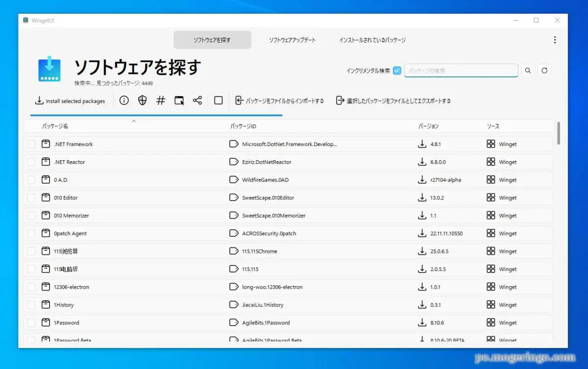Screen dimensions: 588x369
Task: Click the shield install-as-administrator icon
Action: (x=142, y=100)
